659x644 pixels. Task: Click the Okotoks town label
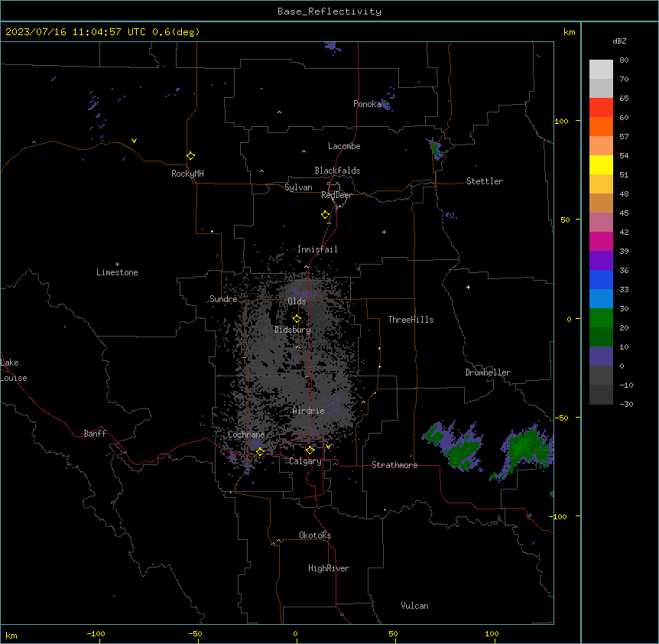tap(315, 535)
